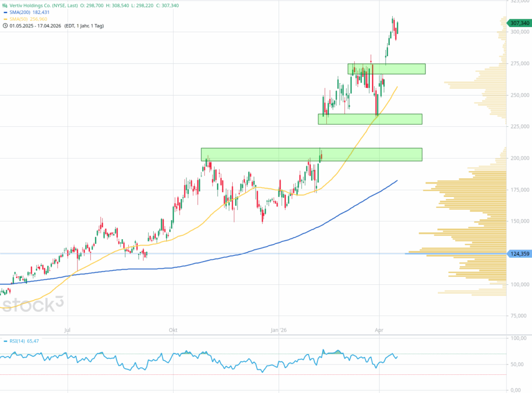Click the clock icon beside date range
Screen dimensions: 532x393
tap(5, 25)
